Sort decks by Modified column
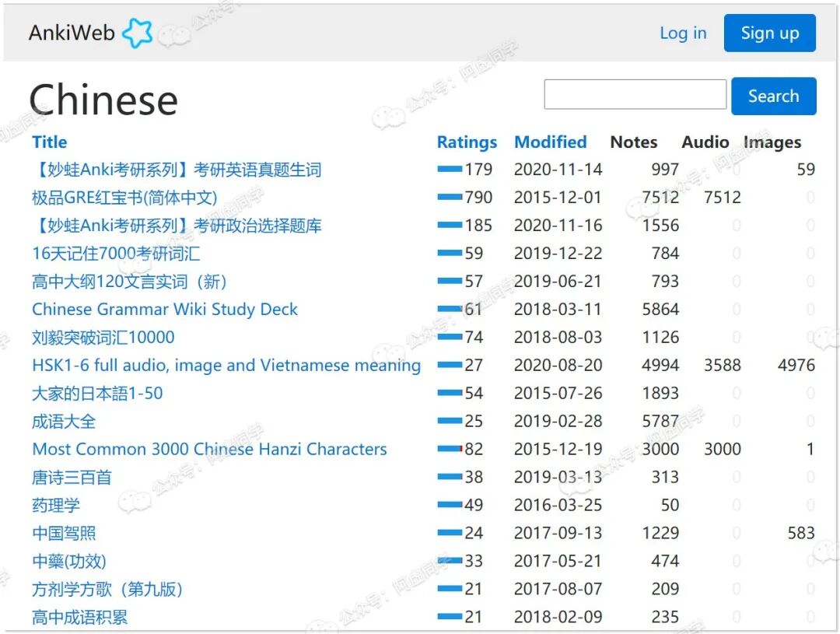Screen dimensions: 840x634 [x=550, y=142]
